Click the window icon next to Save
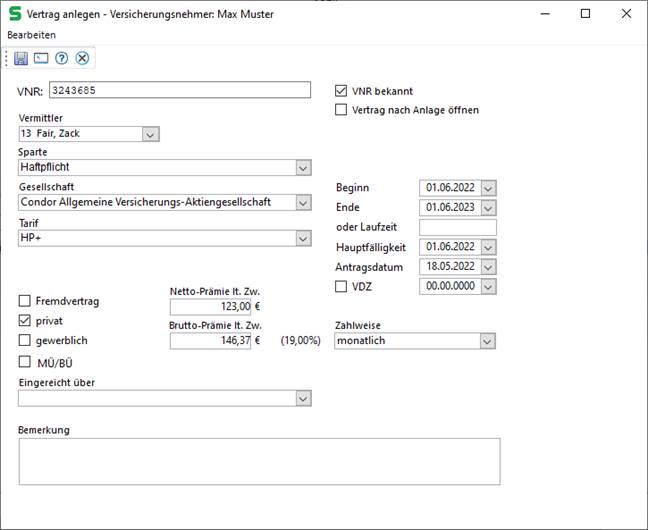The image size is (648, 530). 41,58
